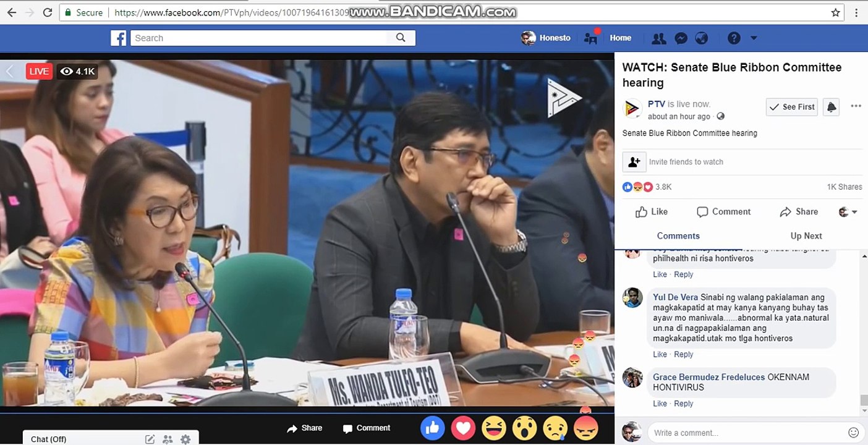Click Comment below the video
The width and height of the screenshot is (868, 445).
click(366, 428)
